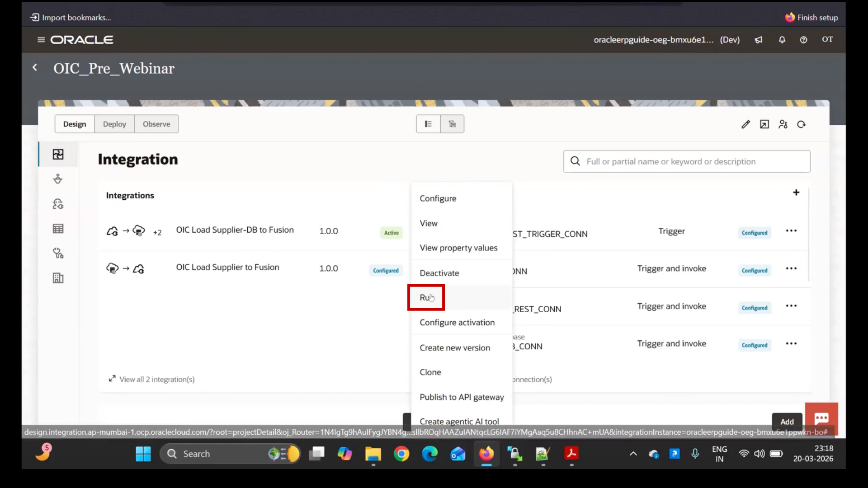Image resolution: width=868 pixels, height=488 pixels.
Task: Click the pencil edit project icon
Action: (x=745, y=124)
